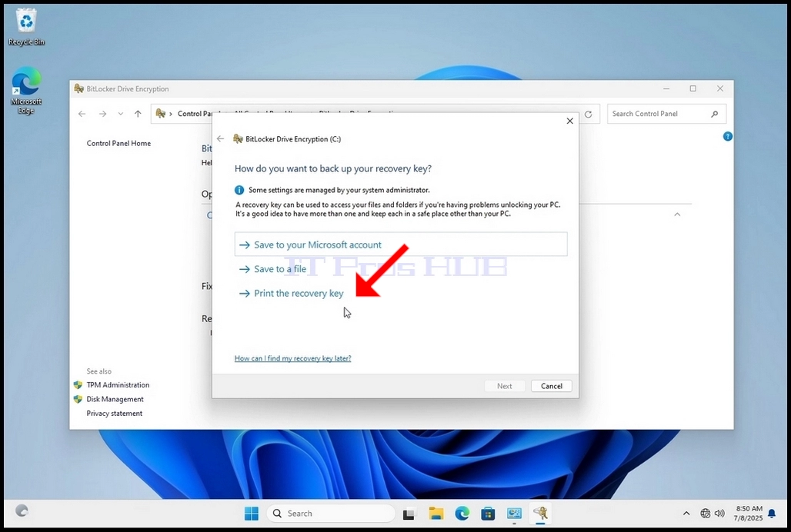The width and height of the screenshot is (791, 532).
Task: Maximize the BitLocker Drive Encryption window
Action: [x=693, y=88]
